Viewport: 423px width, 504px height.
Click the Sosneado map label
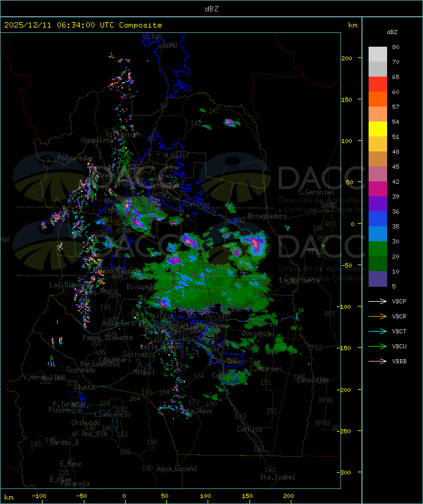pos(81,370)
